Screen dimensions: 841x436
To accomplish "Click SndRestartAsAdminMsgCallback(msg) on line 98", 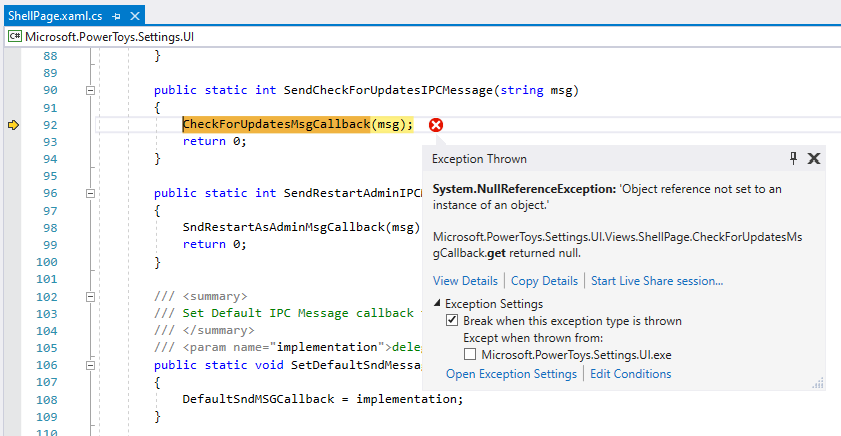I will click(x=301, y=227).
